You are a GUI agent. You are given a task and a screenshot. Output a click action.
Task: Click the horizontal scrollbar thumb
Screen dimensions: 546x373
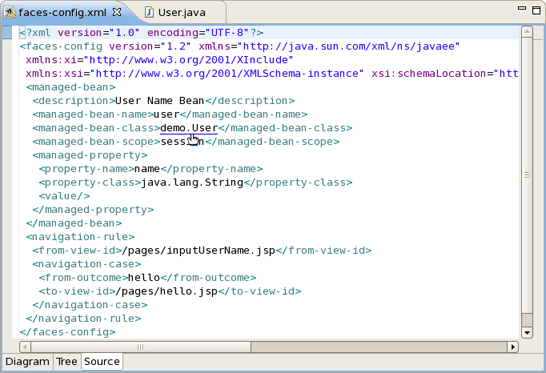pyautogui.click(x=141, y=347)
